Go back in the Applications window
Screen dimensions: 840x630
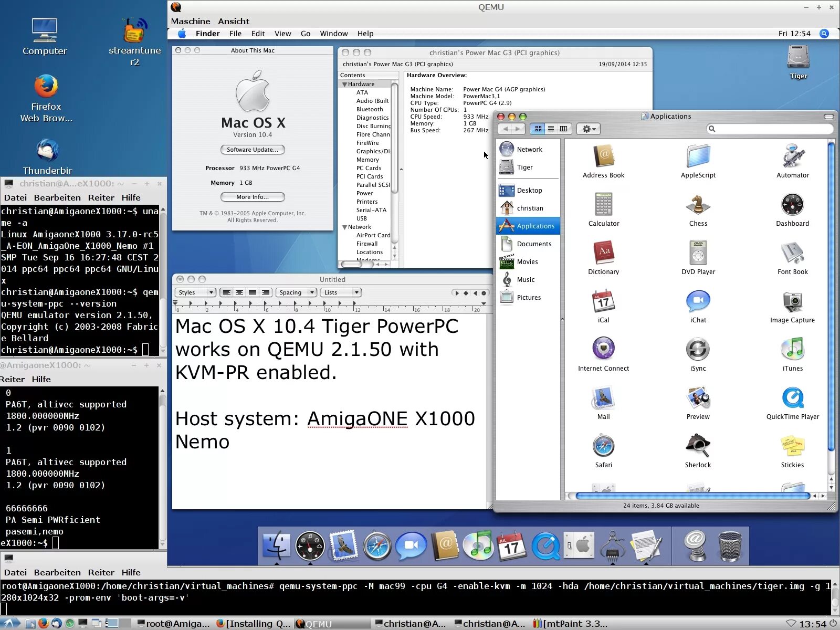(x=505, y=129)
